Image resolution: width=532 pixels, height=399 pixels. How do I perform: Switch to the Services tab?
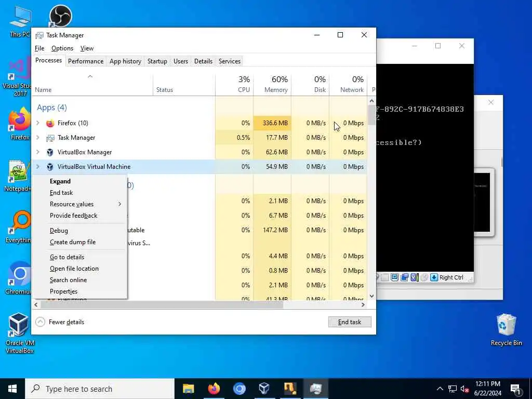[229, 61]
